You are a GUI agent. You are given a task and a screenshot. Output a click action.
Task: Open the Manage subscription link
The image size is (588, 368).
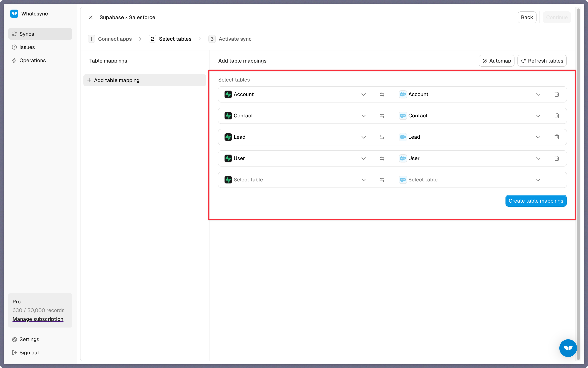(38, 319)
